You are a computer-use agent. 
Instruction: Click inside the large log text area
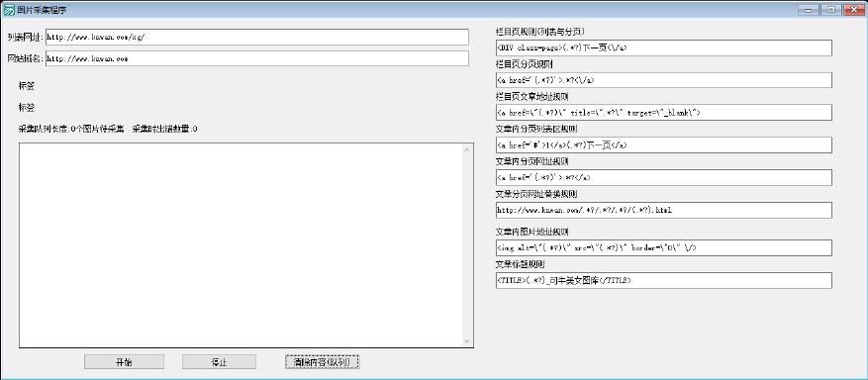tap(241, 245)
